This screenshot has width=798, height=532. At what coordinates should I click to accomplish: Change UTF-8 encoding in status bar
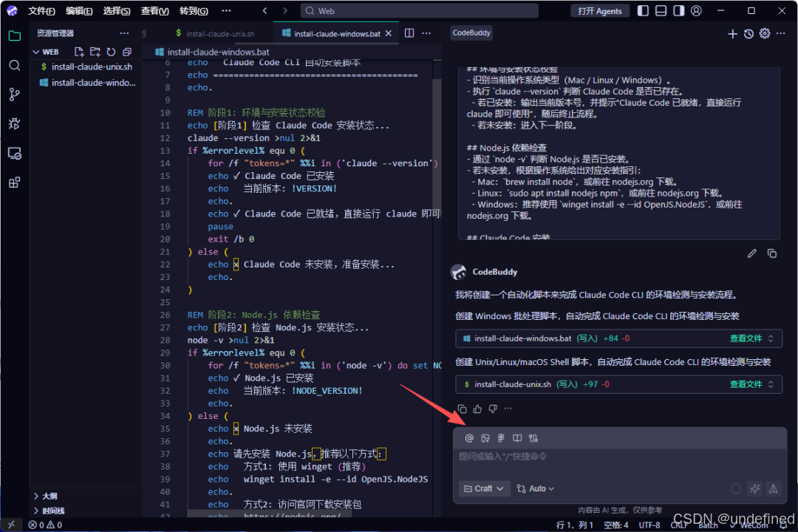[x=649, y=525]
